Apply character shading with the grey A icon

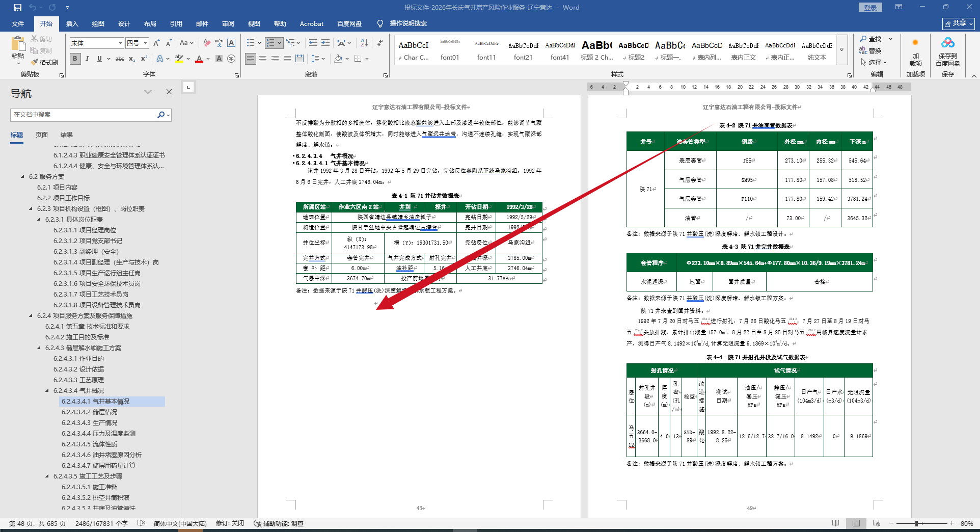pos(219,59)
